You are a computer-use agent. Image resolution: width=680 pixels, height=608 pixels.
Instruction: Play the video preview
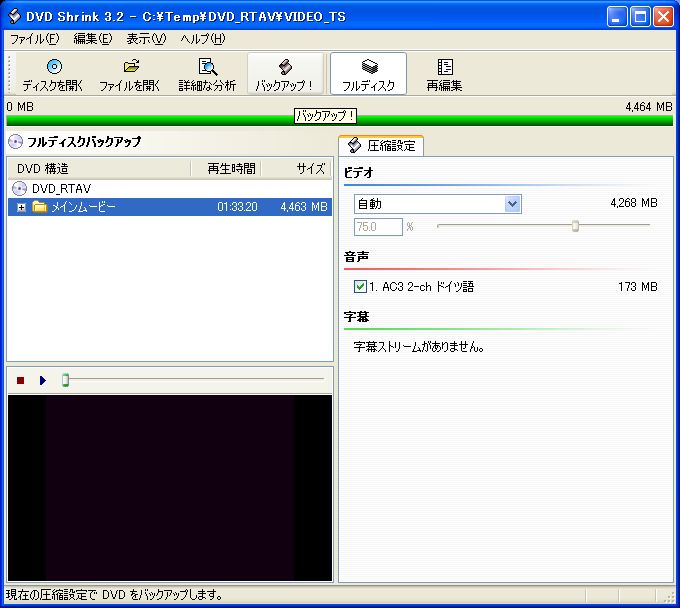tap(42, 380)
